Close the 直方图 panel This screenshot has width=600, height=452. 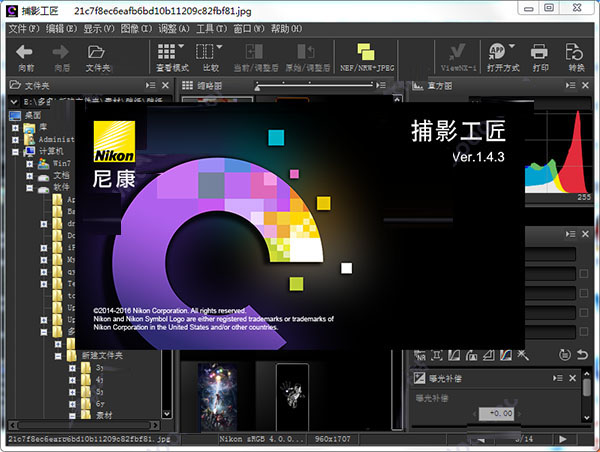[585, 85]
